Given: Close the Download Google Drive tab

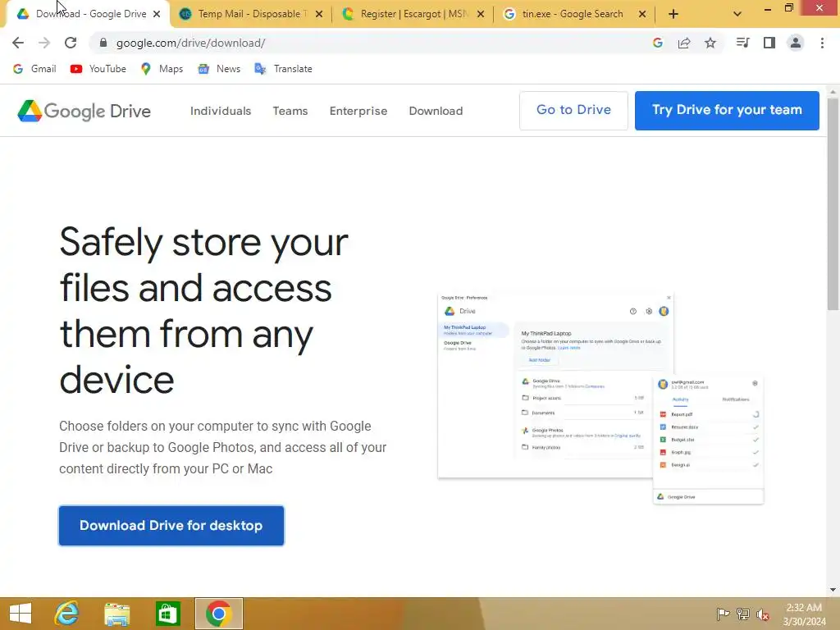Looking at the screenshot, I should coord(157,14).
